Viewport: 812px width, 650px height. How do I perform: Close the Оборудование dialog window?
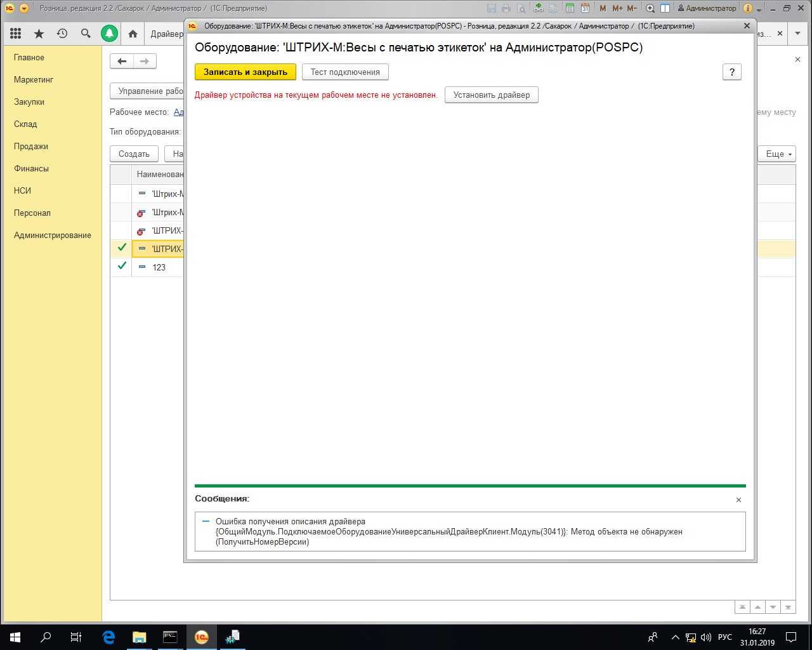(747, 26)
